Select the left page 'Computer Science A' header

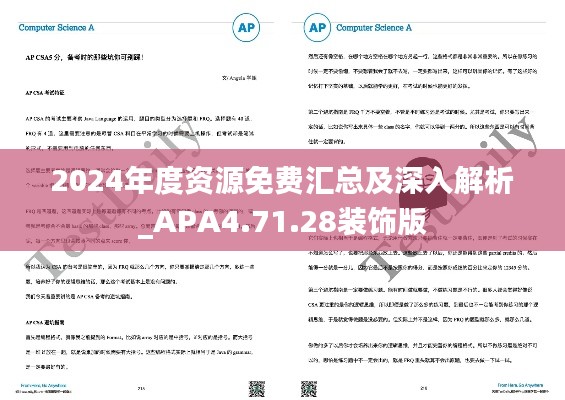(56, 28)
